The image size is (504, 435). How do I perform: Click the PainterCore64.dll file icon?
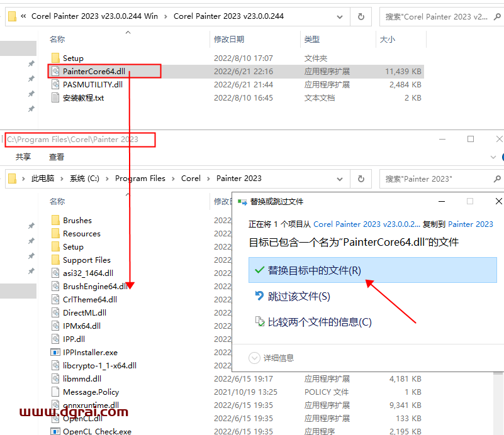coord(55,71)
